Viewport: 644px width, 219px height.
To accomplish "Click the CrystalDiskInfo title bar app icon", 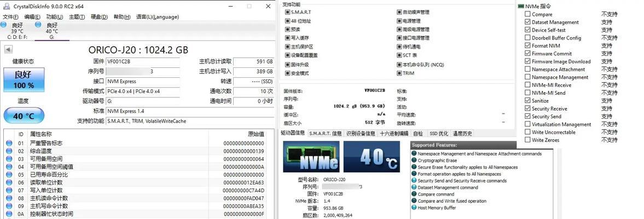I will [x=7, y=6].
